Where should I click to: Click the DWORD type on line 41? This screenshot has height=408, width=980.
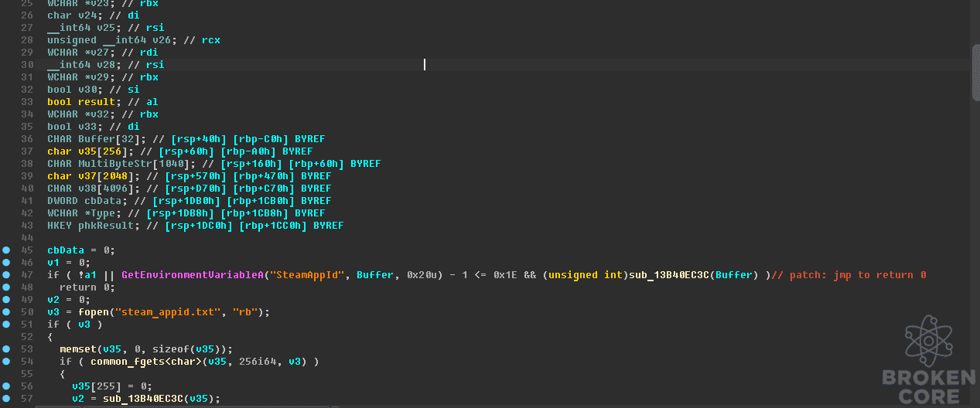(63, 201)
